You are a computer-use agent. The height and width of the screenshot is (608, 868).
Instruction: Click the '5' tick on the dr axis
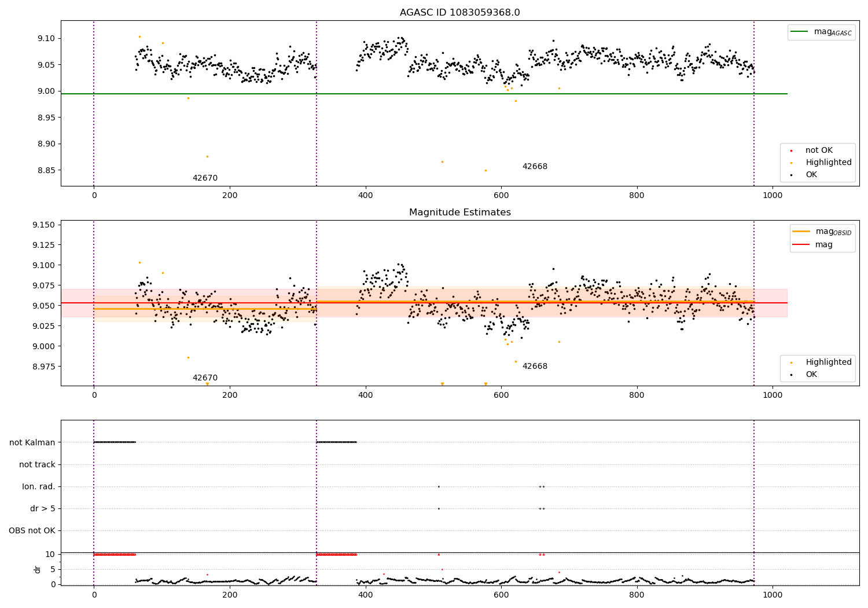(53, 569)
